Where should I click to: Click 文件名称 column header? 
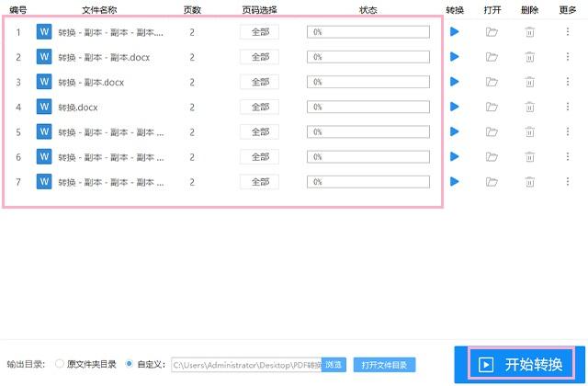tap(99, 10)
